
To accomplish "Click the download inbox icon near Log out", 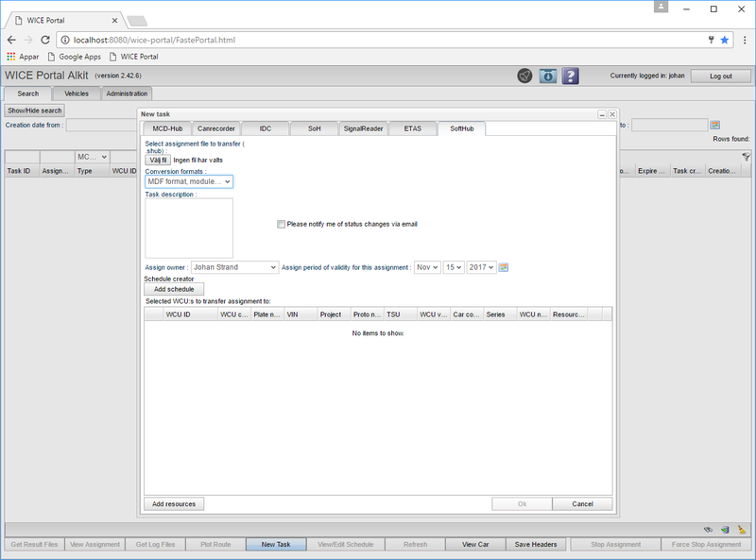I will click(x=547, y=76).
